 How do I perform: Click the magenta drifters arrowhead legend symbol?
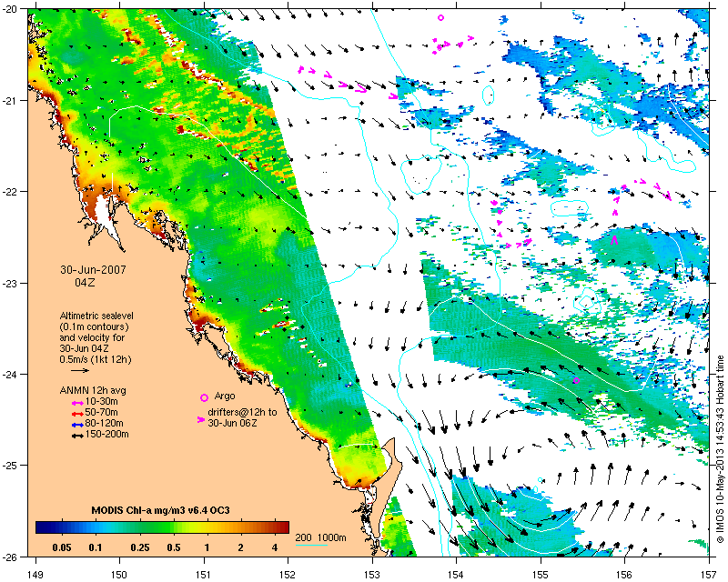[x=201, y=419]
